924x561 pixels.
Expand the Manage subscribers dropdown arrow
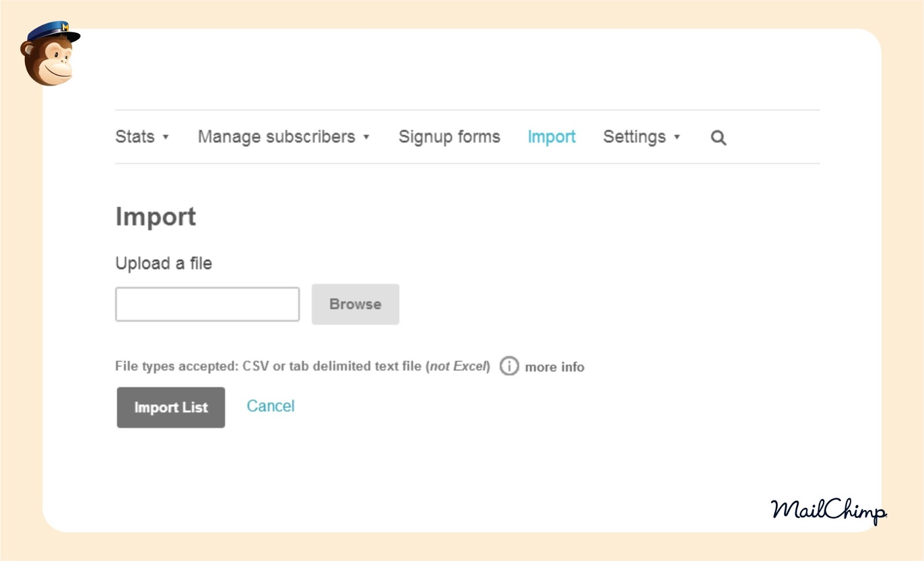point(366,138)
